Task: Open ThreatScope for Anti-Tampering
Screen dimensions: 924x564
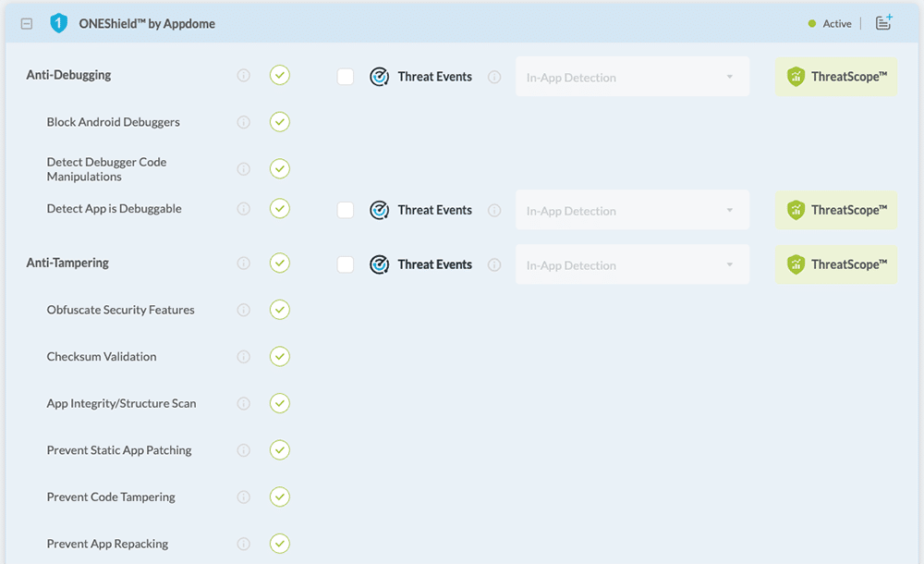Action: click(836, 264)
